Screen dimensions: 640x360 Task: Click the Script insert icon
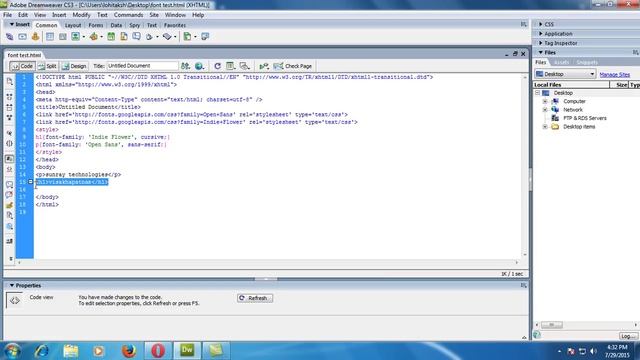(x=167, y=37)
